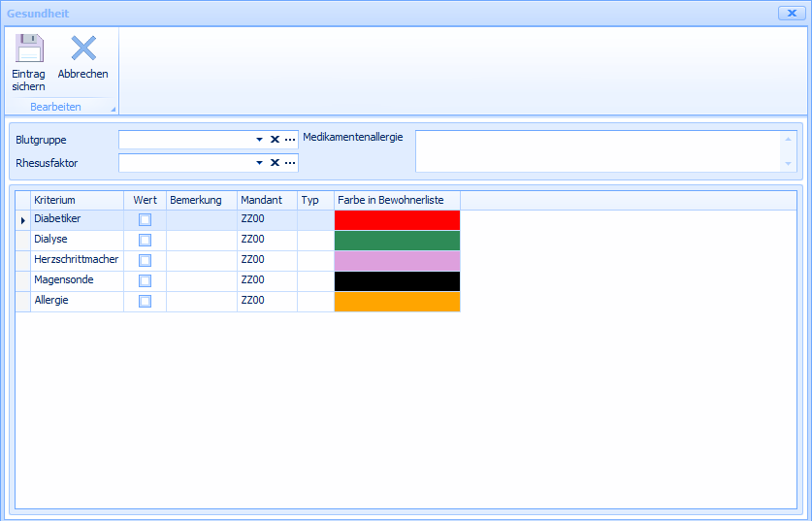Select the Diabetiker row indicator arrow
The height and width of the screenshot is (521, 812).
coord(22,221)
